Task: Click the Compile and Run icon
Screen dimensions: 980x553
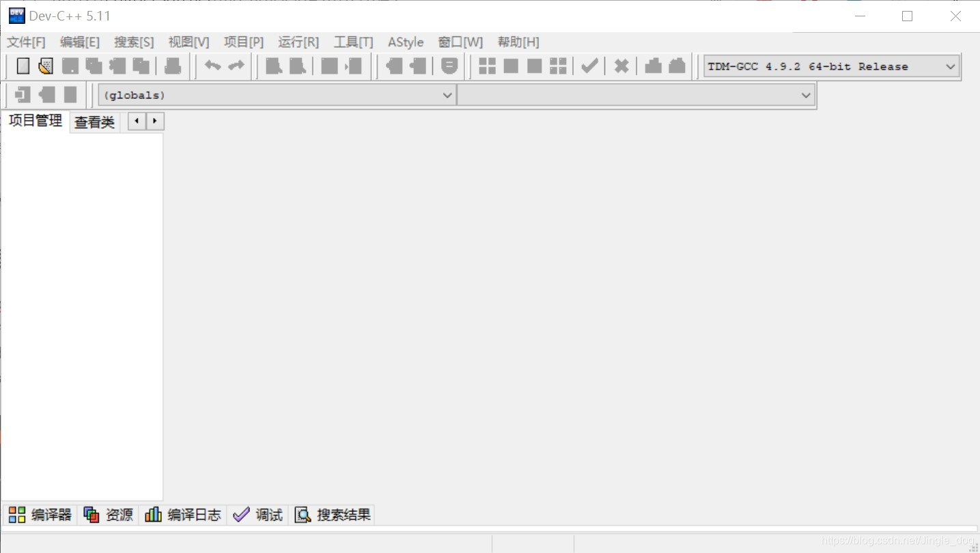Action: coord(535,66)
